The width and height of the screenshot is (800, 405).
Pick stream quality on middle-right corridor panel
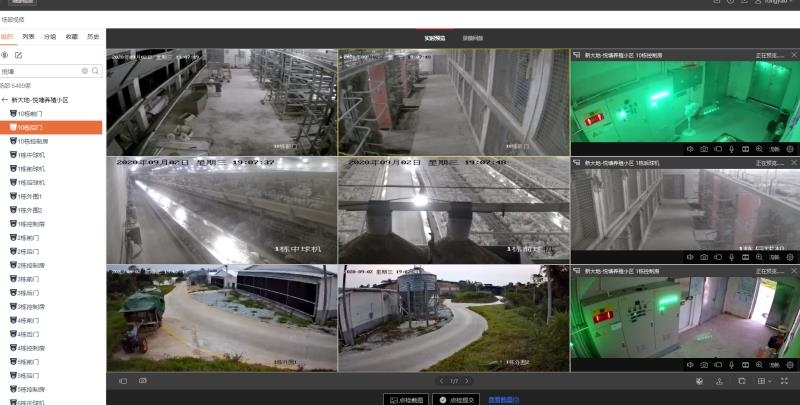[774, 257]
